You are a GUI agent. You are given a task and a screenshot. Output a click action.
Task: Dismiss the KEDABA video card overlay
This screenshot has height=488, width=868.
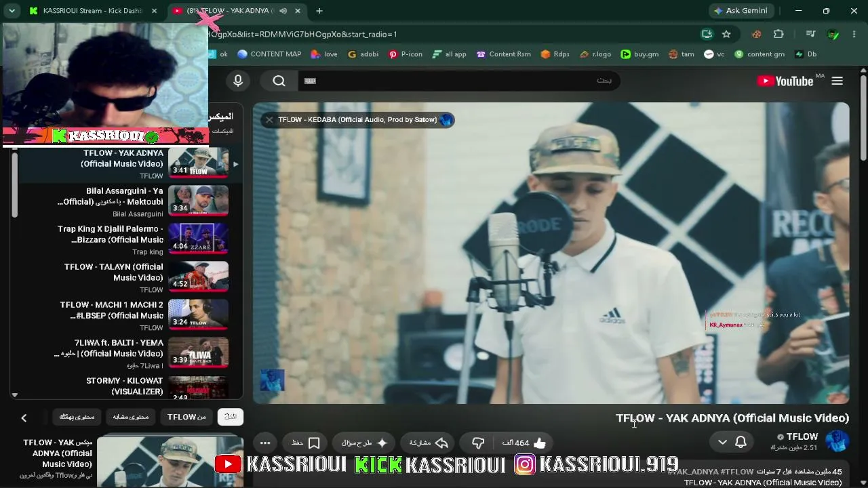pos(269,120)
